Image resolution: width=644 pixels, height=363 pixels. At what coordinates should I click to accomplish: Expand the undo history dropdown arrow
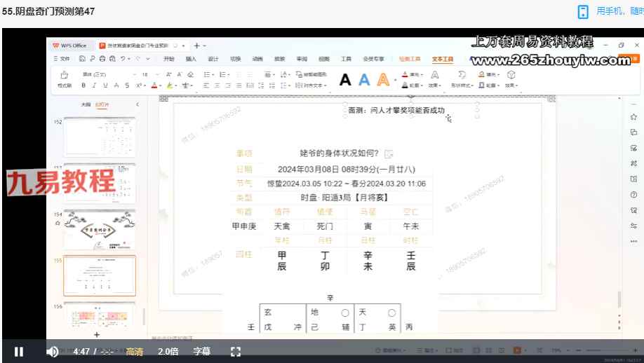tap(129, 59)
